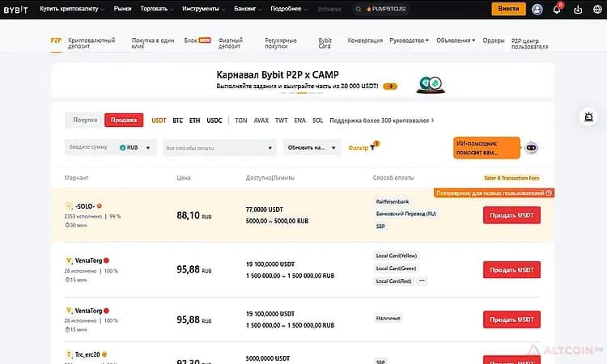607x364 pixels.
Task: Click Продать USDT for Local Card offer
Action: [x=511, y=269]
